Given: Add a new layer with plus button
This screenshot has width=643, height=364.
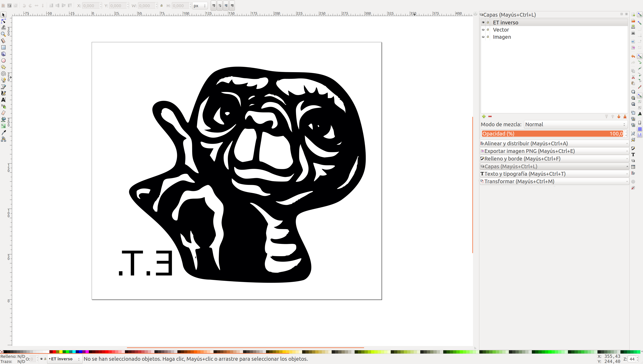Looking at the screenshot, I should 484,116.
